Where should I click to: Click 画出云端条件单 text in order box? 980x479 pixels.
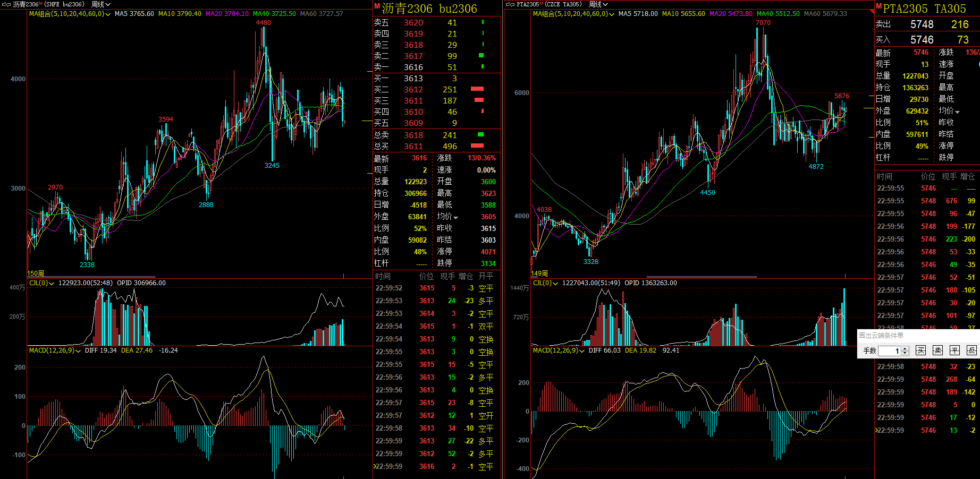pos(881,336)
